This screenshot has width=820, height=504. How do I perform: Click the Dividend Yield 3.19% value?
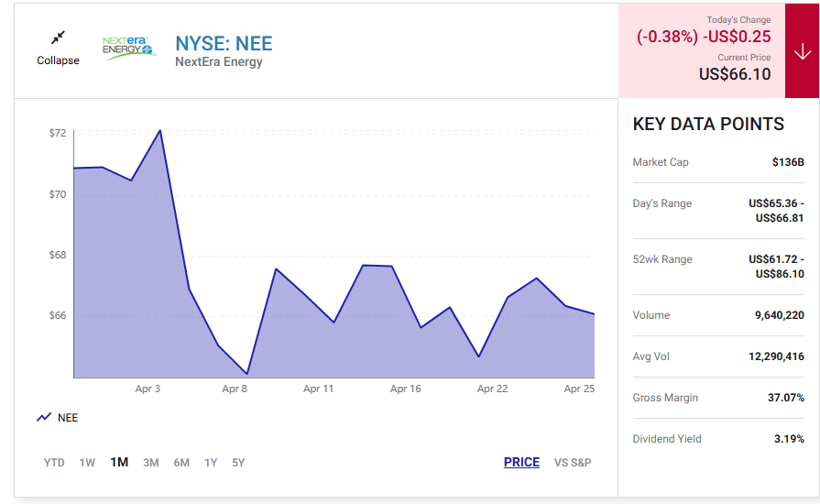[x=789, y=439]
